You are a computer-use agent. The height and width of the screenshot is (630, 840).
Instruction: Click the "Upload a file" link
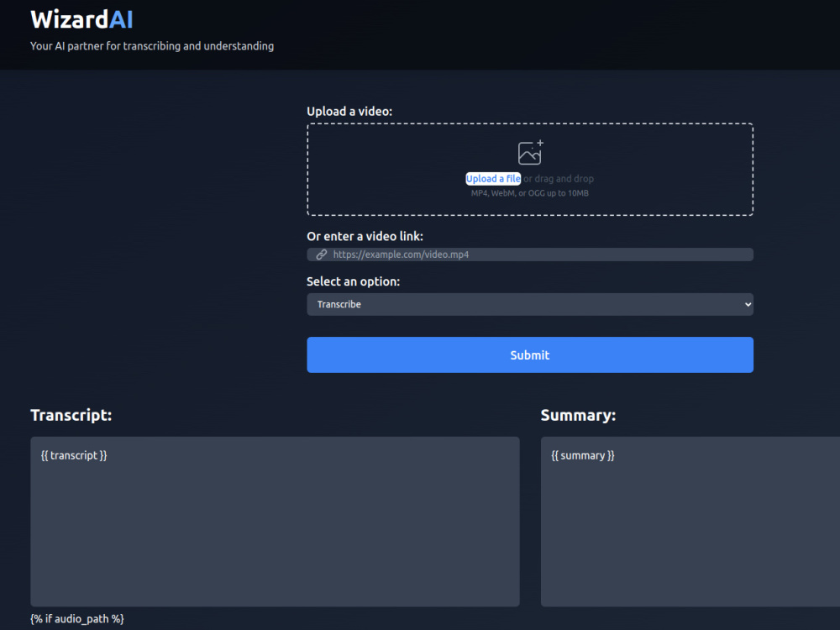tap(493, 179)
